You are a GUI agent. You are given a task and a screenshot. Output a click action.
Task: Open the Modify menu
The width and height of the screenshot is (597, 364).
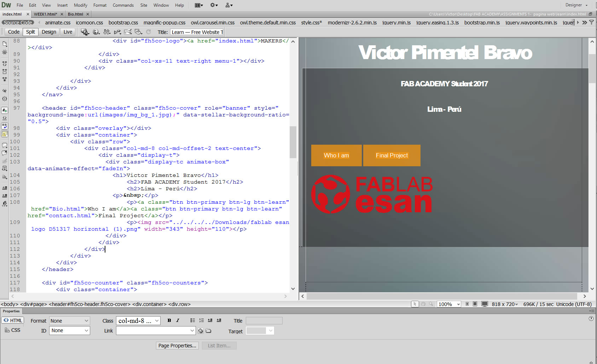[81, 5]
